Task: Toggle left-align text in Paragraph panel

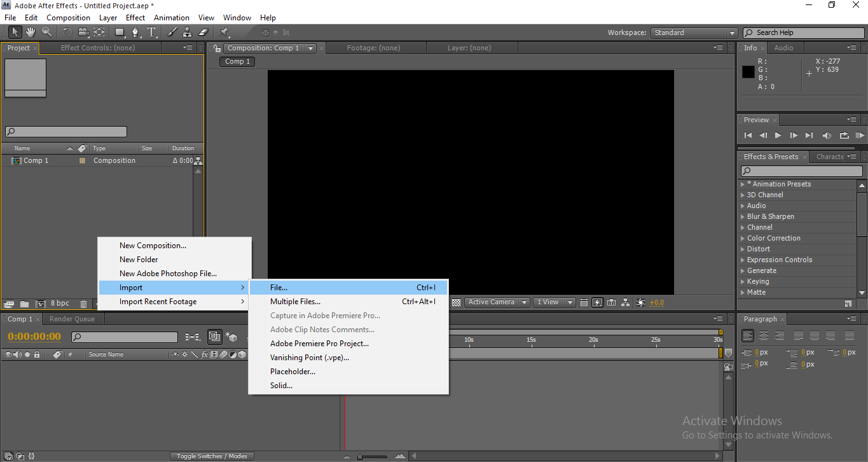Action: (x=748, y=336)
